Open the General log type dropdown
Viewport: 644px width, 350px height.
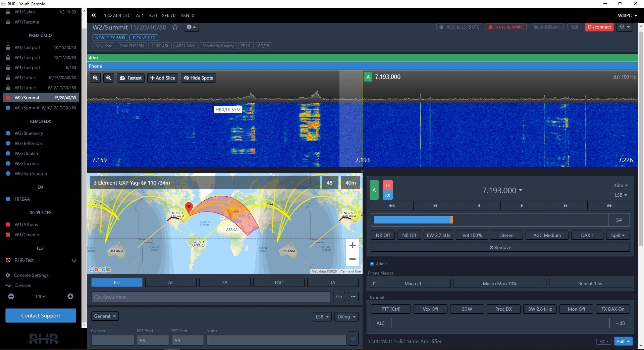click(105, 316)
